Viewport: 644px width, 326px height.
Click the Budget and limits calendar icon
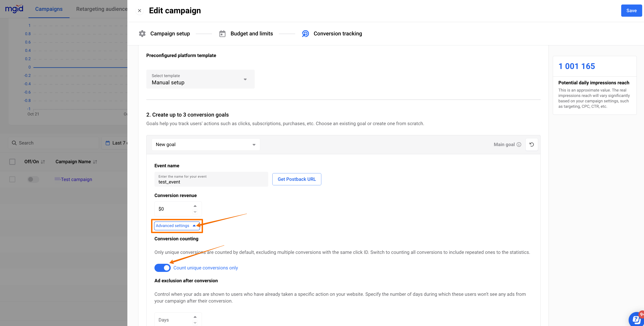[x=222, y=33]
